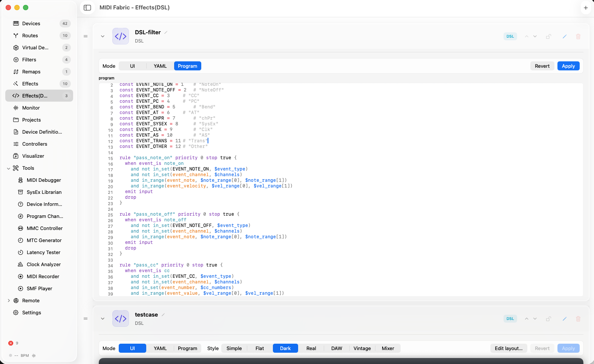Collapse the testcase card
594x364 pixels.
point(103,319)
